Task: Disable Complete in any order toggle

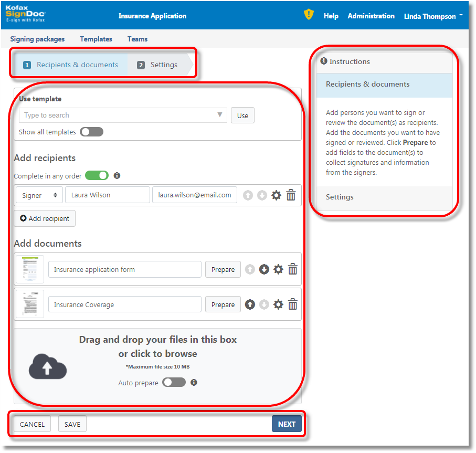Action: 97,175
